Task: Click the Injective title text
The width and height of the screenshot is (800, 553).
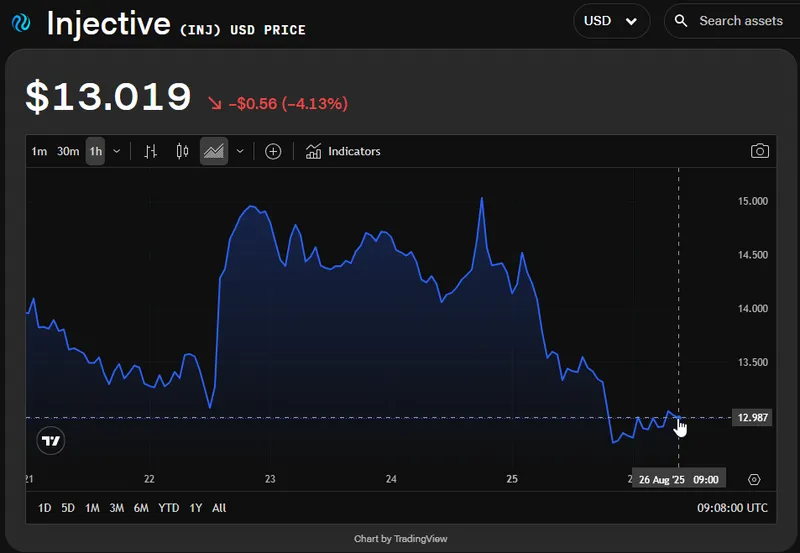Action: click(x=108, y=23)
